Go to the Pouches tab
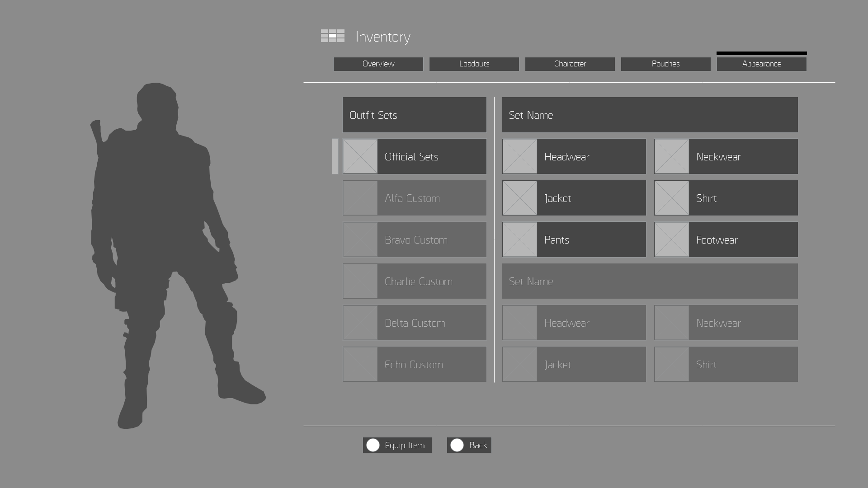The height and width of the screenshot is (488, 868). (666, 64)
